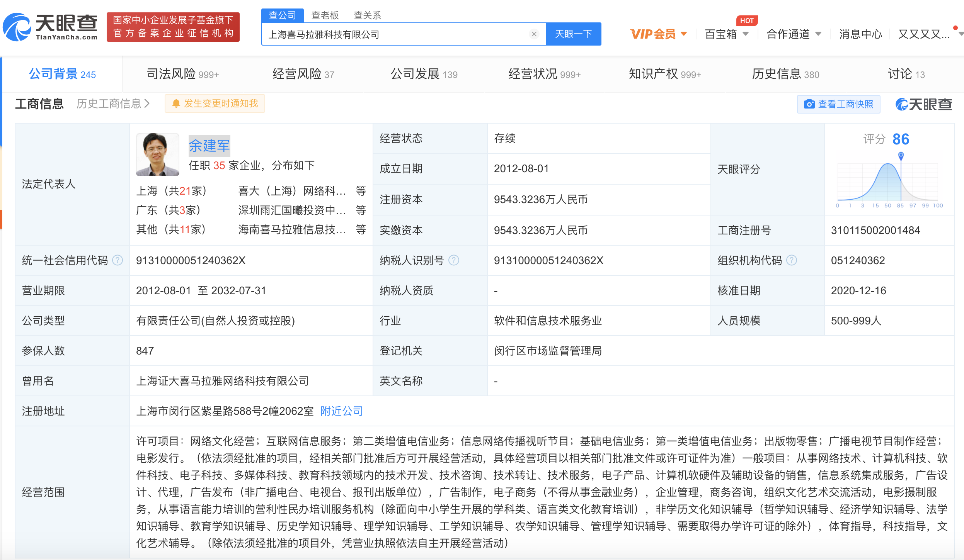Select the 司法风险 999+ tab

tap(183, 74)
